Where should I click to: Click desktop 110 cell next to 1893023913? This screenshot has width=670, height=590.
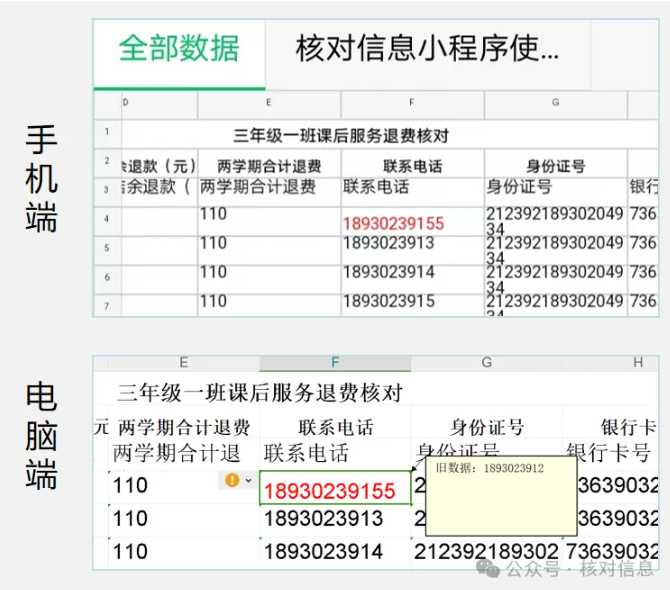(184, 520)
